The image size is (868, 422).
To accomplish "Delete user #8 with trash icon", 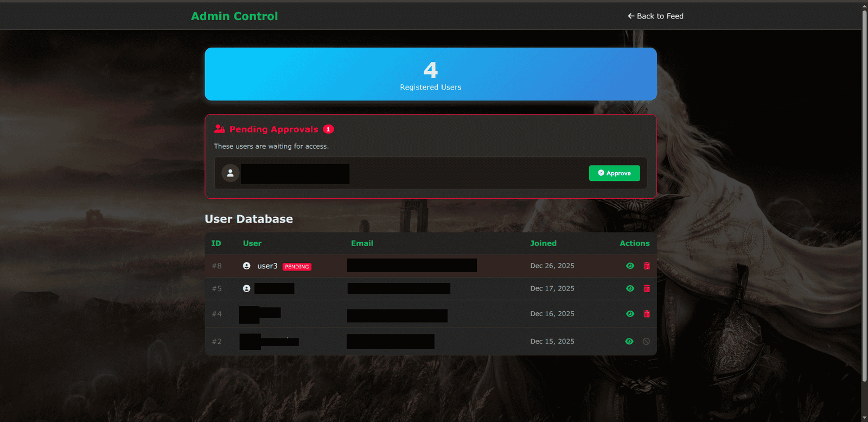I will pyautogui.click(x=647, y=266).
